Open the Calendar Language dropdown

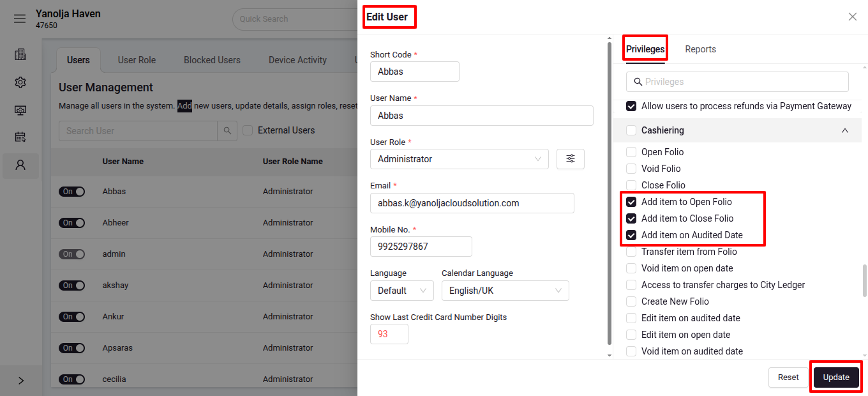(x=505, y=291)
